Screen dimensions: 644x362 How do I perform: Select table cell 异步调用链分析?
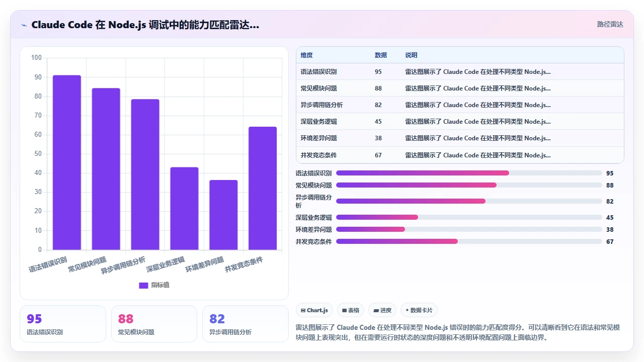322,105
